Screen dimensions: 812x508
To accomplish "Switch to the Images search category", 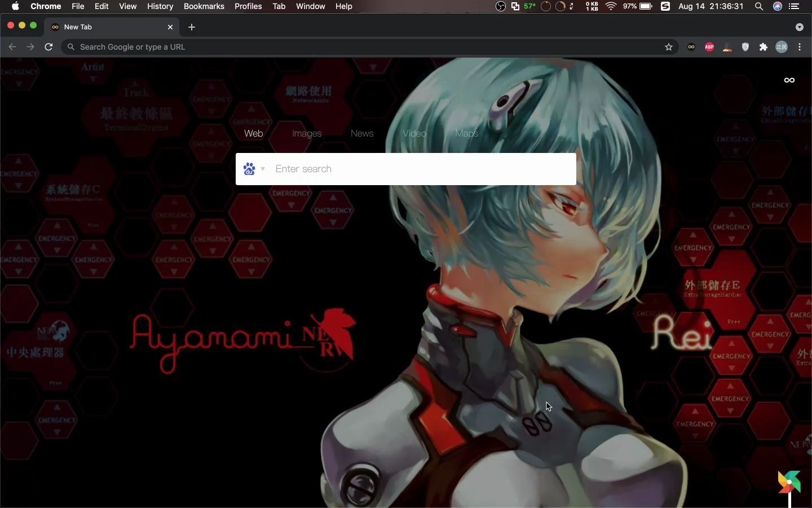I will 307,133.
